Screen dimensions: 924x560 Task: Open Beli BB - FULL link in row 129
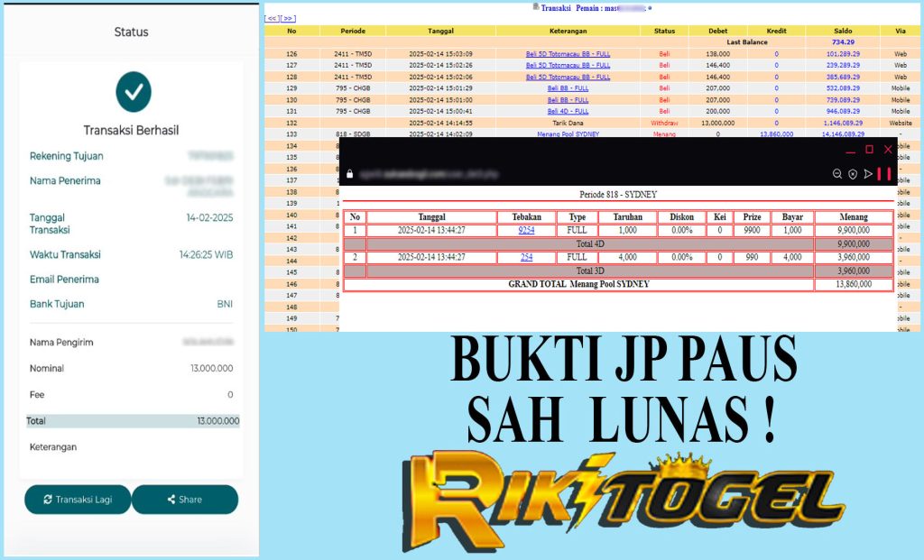click(x=568, y=88)
